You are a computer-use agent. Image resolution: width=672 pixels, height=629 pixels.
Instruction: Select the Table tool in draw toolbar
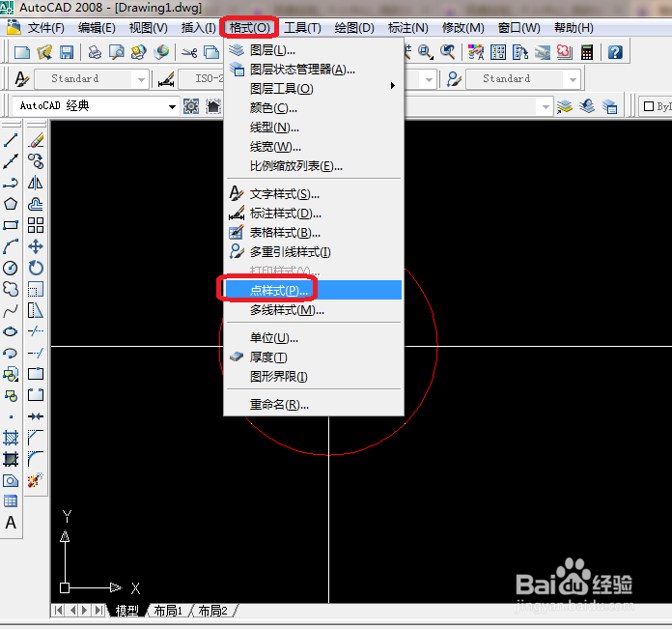pos(11,501)
